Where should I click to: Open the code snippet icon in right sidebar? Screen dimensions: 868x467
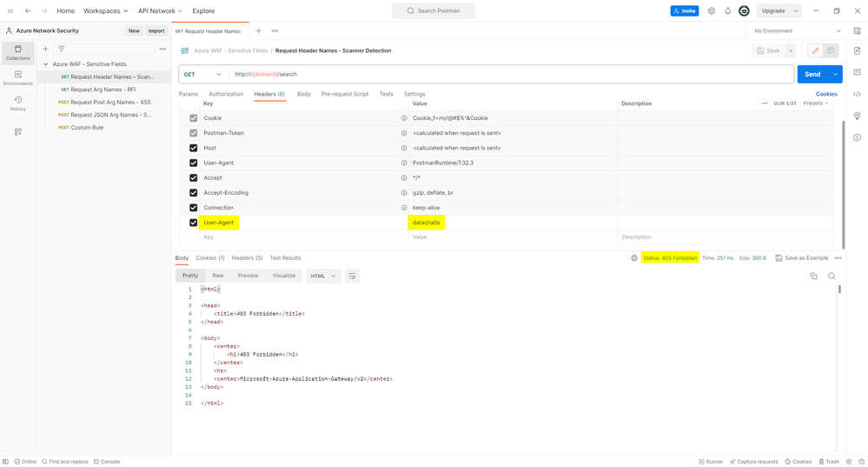857,94
